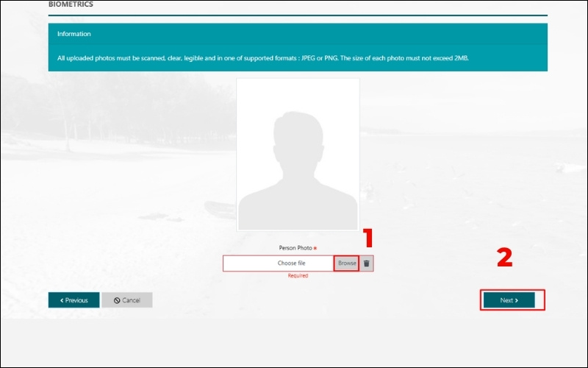Click the red Required validation message

coord(298,276)
